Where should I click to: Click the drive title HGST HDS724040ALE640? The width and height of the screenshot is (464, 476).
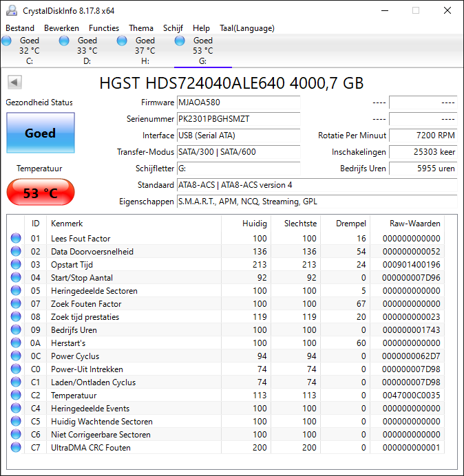(x=231, y=83)
